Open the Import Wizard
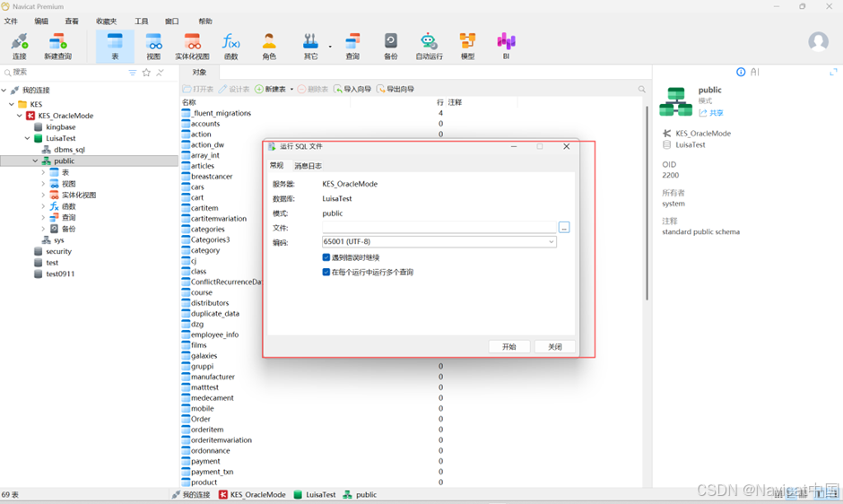 click(352, 90)
